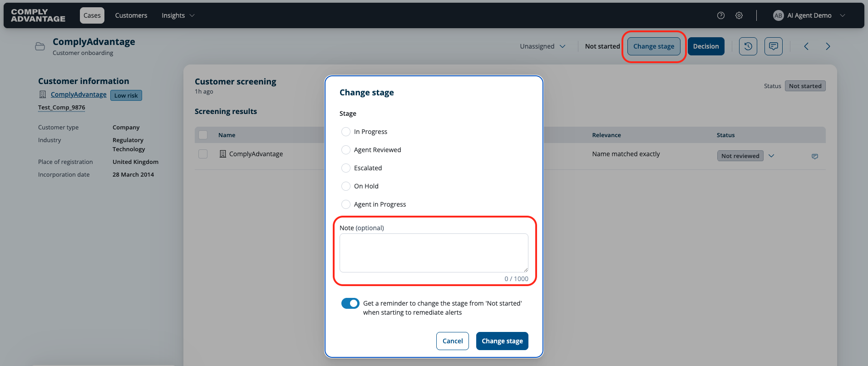The image size is (868, 366).
Task: Click the 'Customer onboarding' subtitle
Action: (x=83, y=53)
